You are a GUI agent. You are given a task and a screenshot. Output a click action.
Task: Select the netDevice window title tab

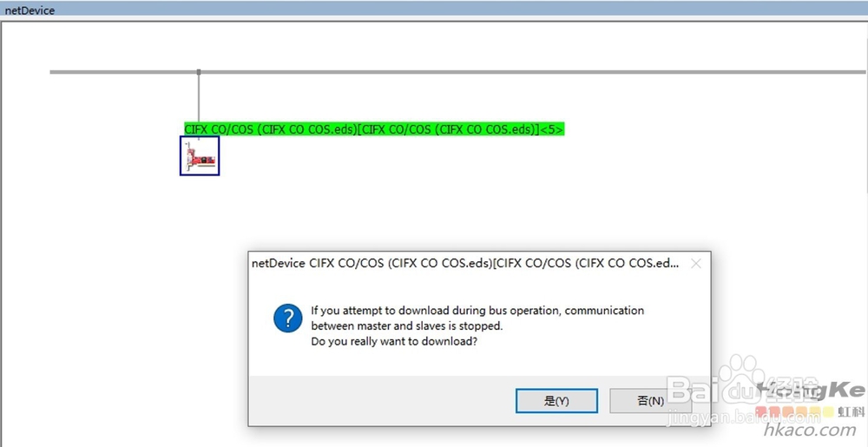30,10
